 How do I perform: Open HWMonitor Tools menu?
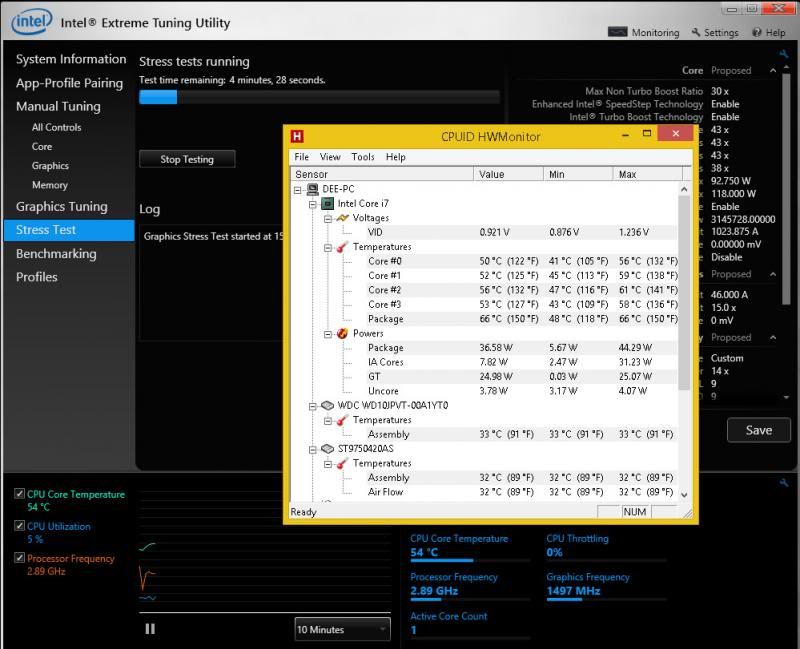[x=363, y=157]
